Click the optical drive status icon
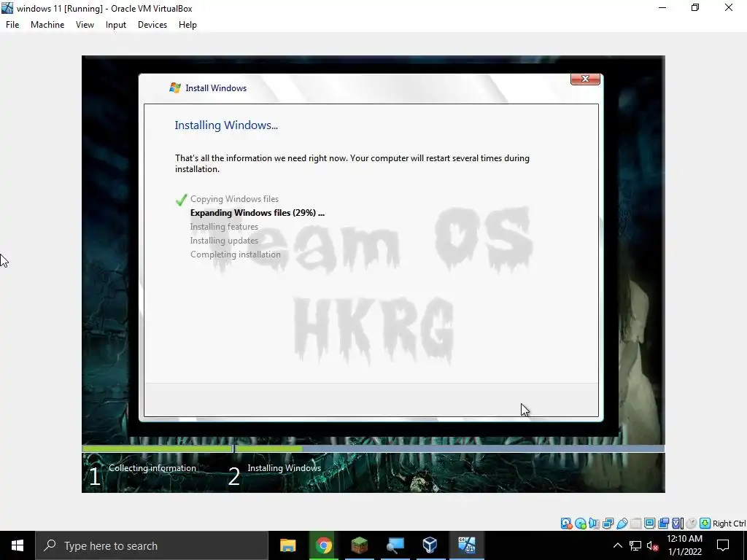This screenshot has width=747, height=560. [x=580, y=524]
